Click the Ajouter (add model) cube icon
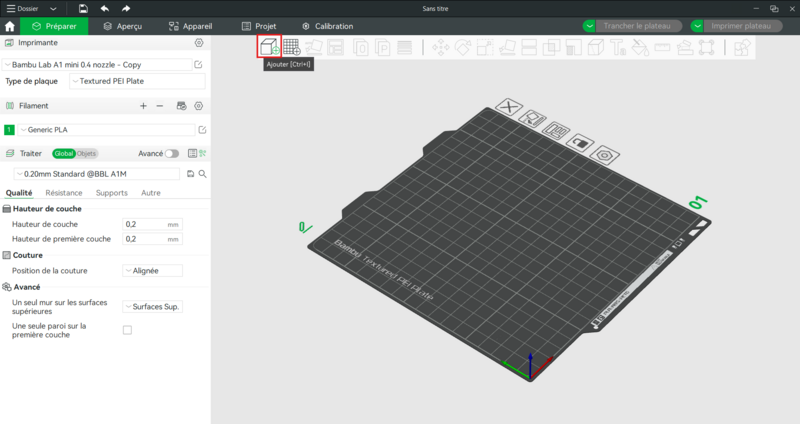The width and height of the screenshot is (800, 424). (x=269, y=46)
